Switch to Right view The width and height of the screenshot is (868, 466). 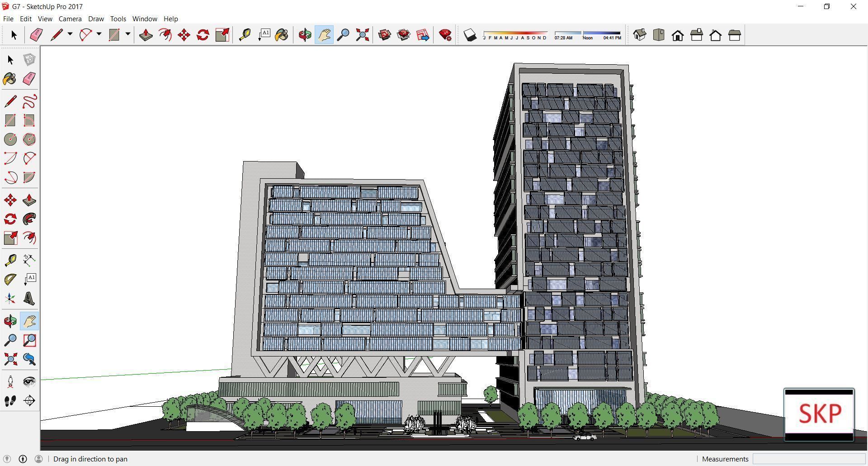(x=697, y=35)
